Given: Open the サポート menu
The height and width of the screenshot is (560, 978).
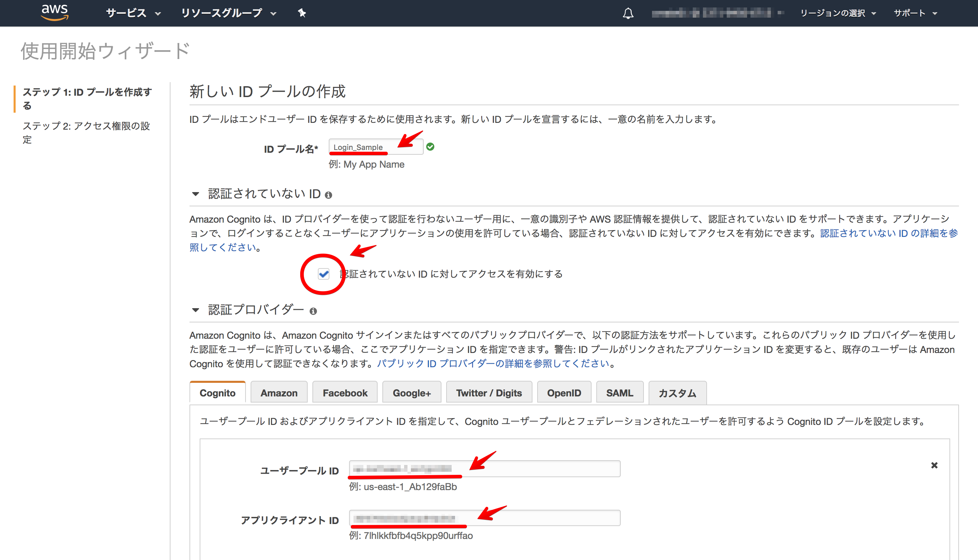Looking at the screenshot, I should 915,13.
